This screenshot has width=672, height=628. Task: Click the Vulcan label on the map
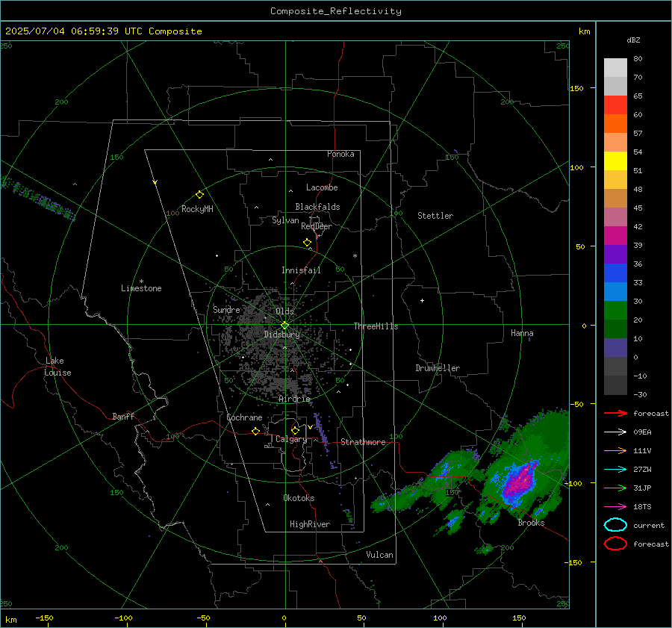point(379,555)
